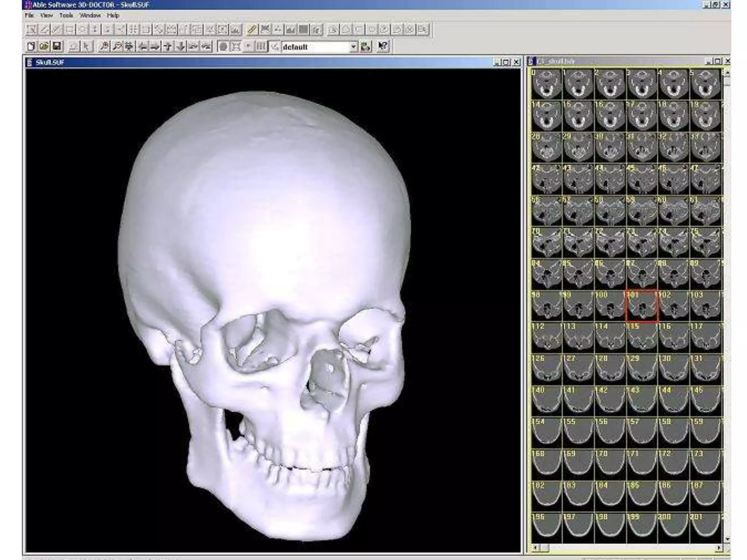Click the Save floppy disk icon
The height and width of the screenshot is (560, 747).
(x=57, y=46)
